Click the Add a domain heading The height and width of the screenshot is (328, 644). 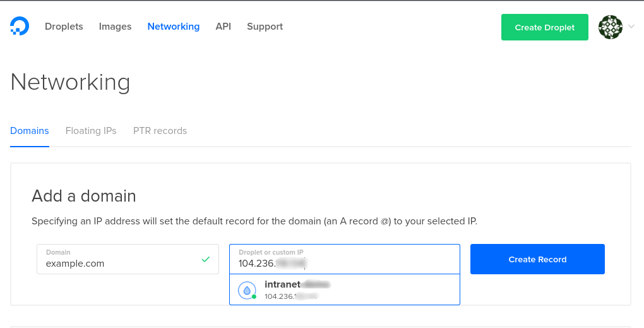(x=84, y=196)
